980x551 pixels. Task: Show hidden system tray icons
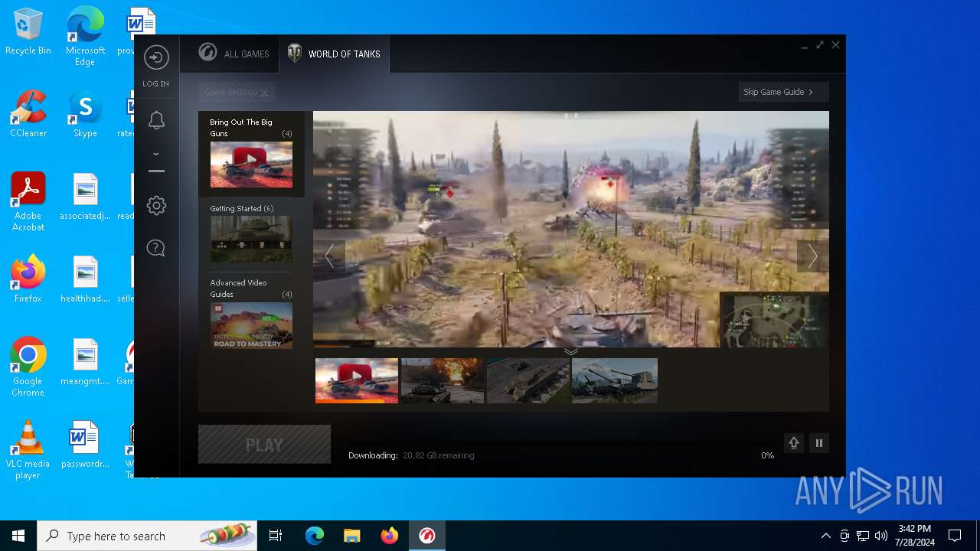pyautogui.click(x=825, y=536)
